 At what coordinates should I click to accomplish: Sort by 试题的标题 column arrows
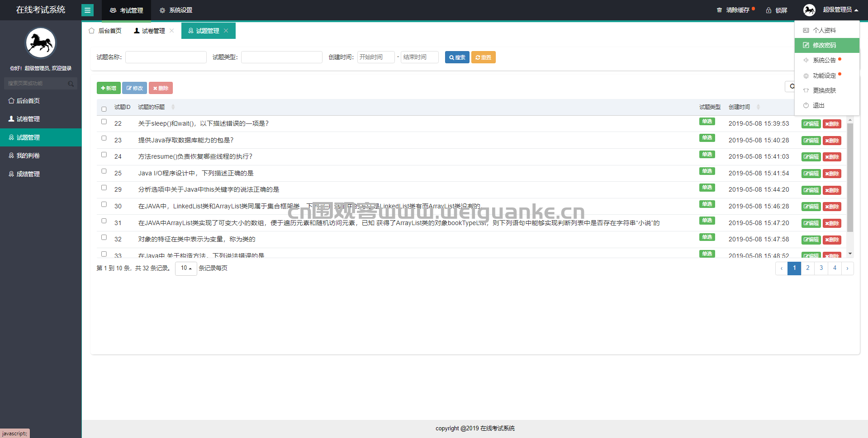point(173,107)
